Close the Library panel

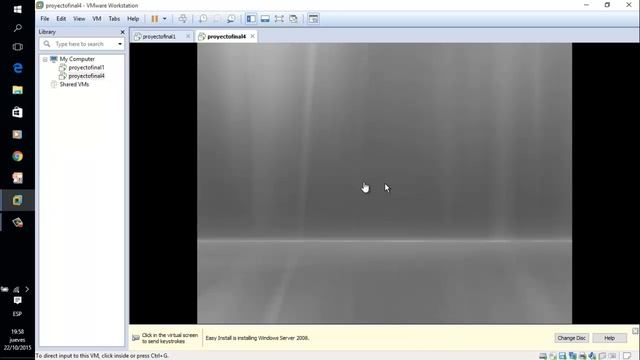point(122,32)
